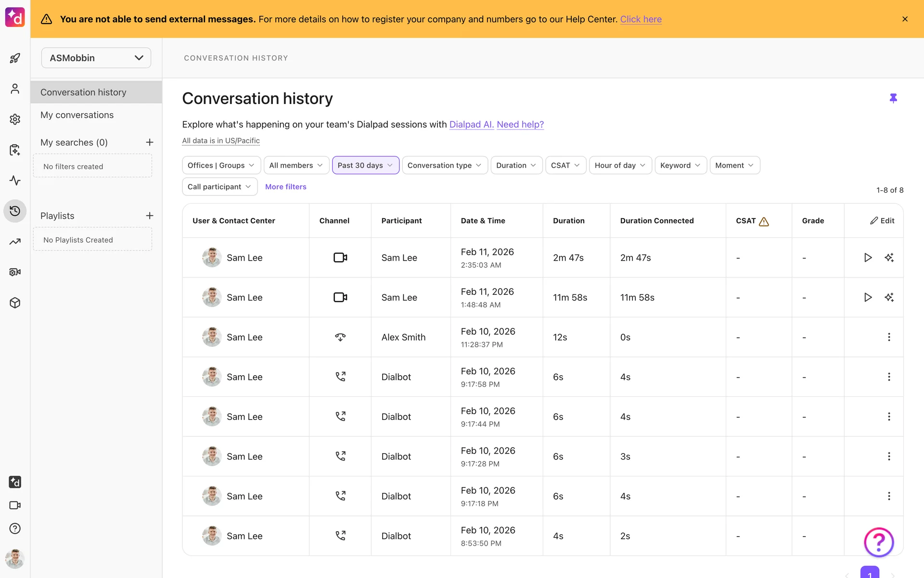Image resolution: width=924 pixels, height=578 pixels.
Task: Open the Conversation type filter dropdown
Action: tap(444, 165)
